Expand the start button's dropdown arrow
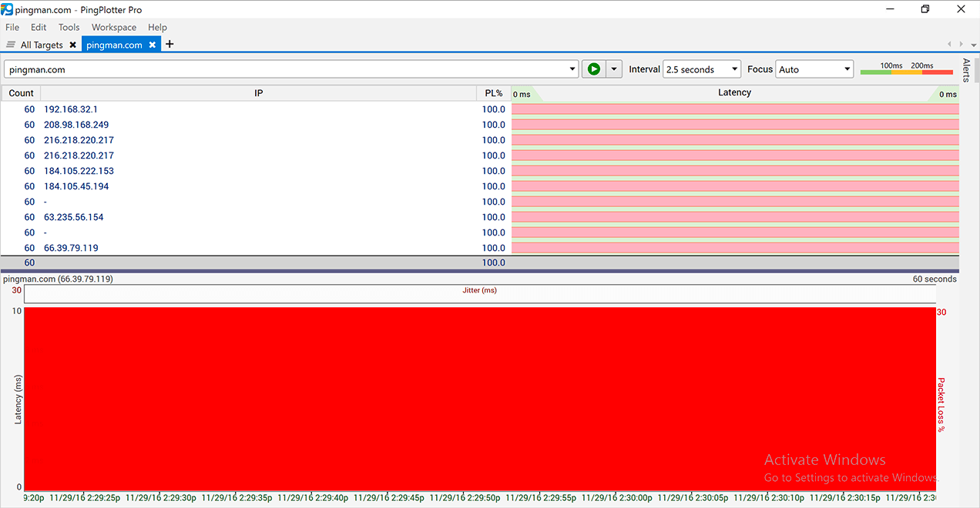This screenshot has height=508, width=980. [612, 69]
